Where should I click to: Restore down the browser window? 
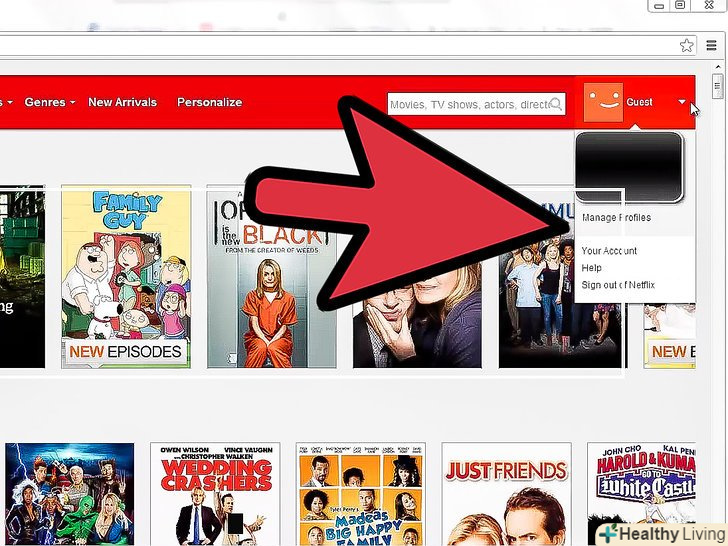[x=680, y=6]
